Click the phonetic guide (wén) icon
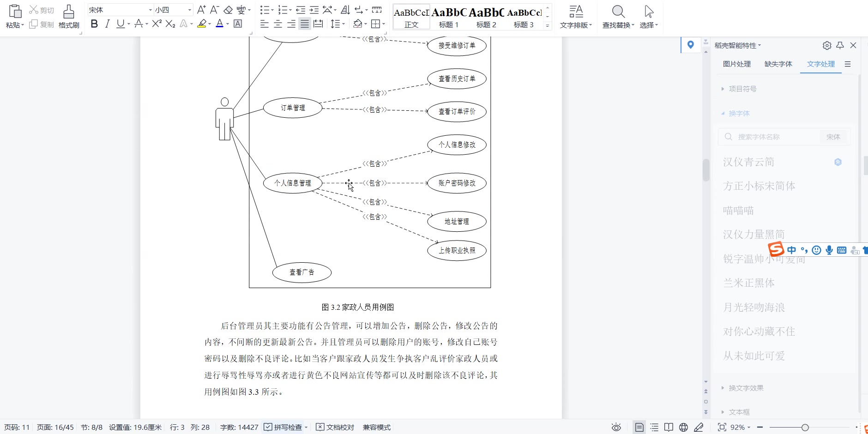Viewport: 868px width, 434px height. tap(241, 10)
